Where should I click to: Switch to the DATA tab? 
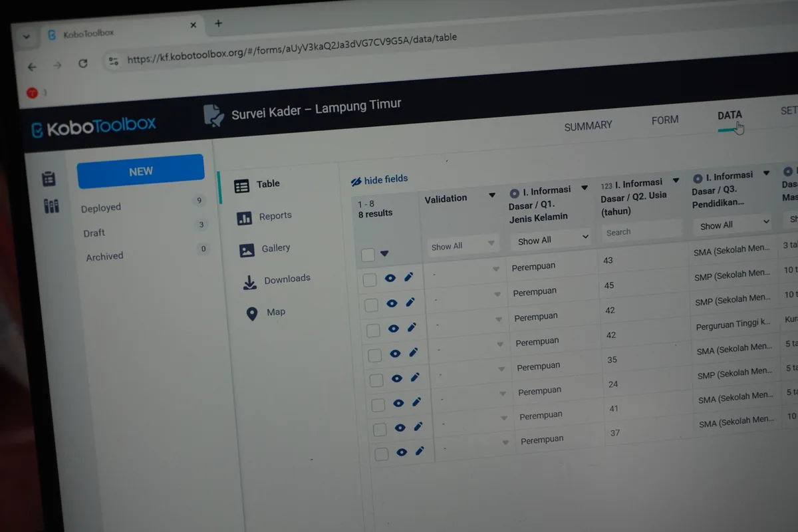pyautogui.click(x=730, y=115)
